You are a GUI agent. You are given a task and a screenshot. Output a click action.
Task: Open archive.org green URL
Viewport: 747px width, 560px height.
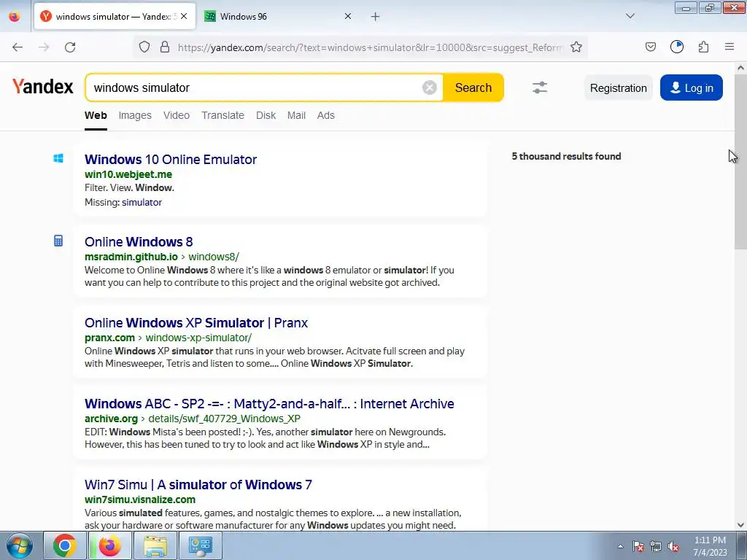[111, 419]
